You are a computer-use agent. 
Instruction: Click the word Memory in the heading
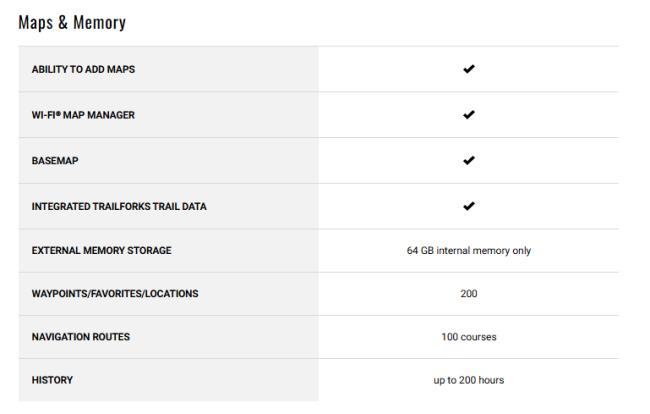click(99, 23)
